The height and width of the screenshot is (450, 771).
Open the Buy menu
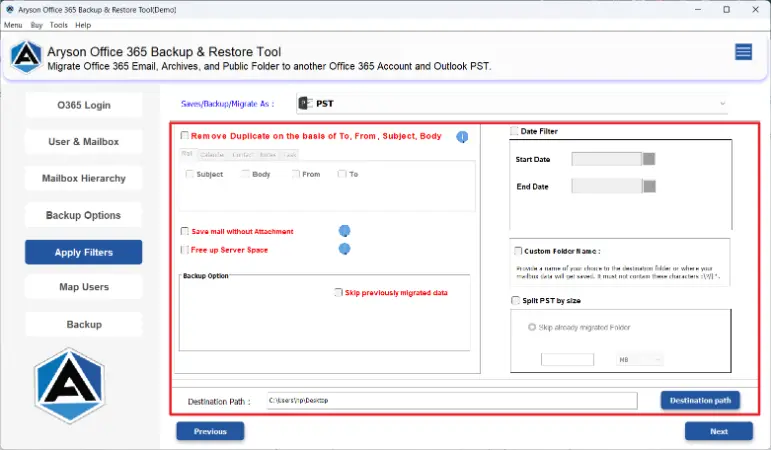[36, 24]
